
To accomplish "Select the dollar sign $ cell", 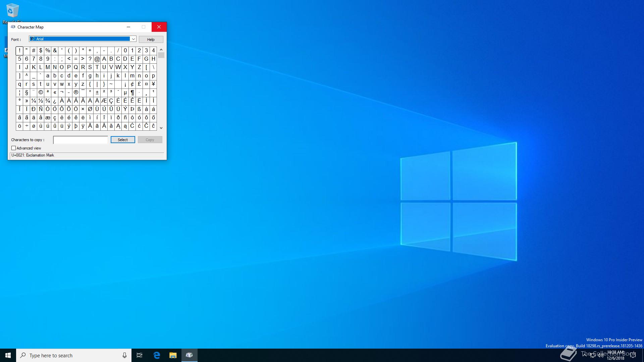I will [x=41, y=51].
